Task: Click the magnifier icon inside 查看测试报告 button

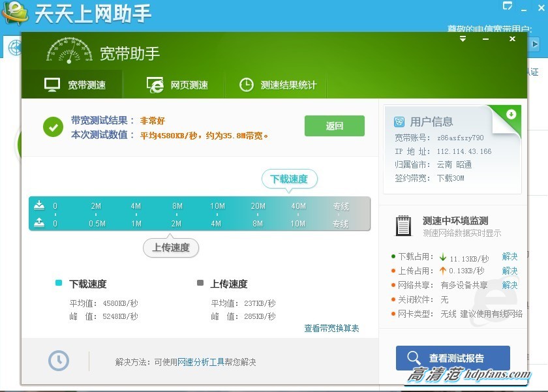Action: [x=414, y=358]
